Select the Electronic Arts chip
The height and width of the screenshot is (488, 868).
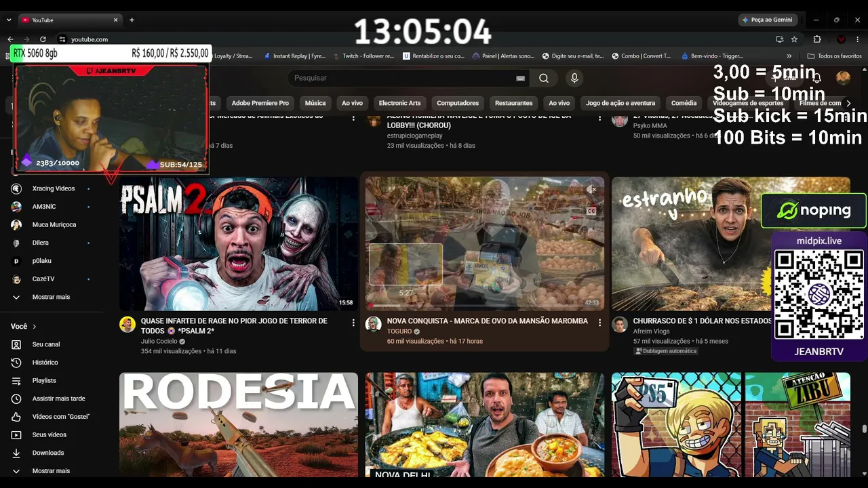[x=399, y=103]
